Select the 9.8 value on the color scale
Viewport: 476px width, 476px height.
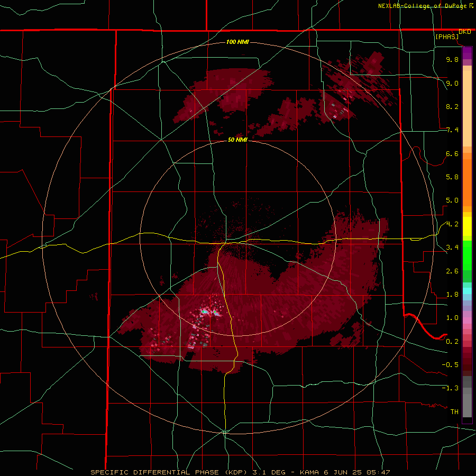[452, 59]
